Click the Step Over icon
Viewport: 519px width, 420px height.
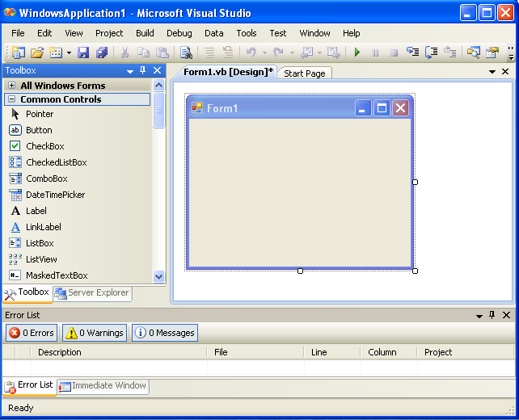point(431,52)
